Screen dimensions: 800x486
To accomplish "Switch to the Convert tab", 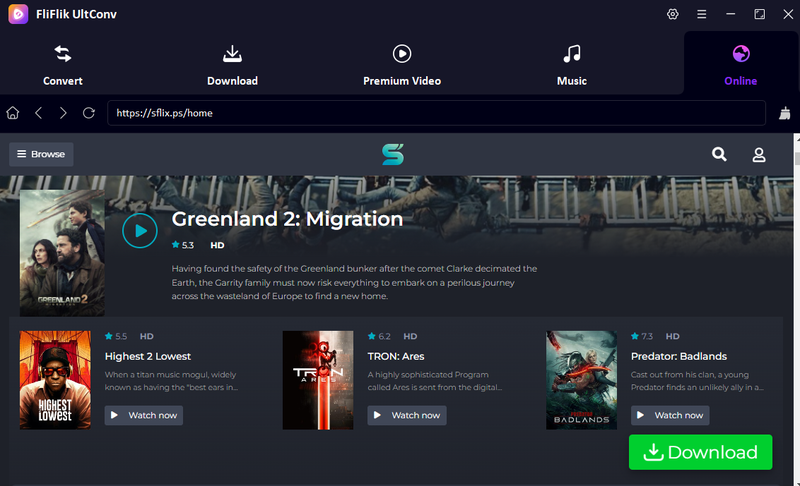I will (63, 65).
